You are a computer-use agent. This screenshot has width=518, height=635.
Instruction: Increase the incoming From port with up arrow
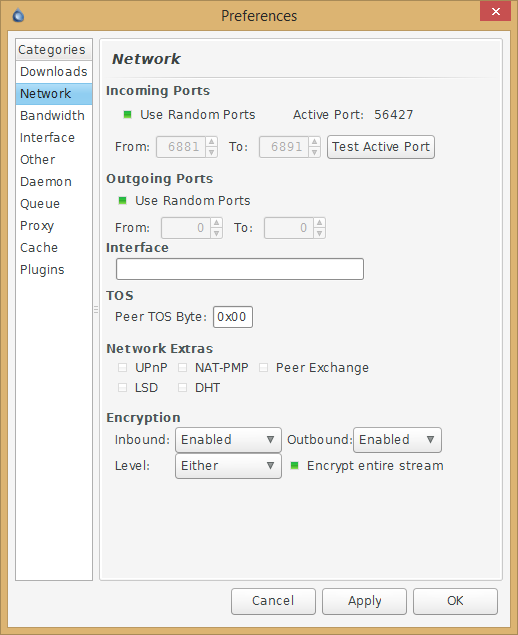coord(211,142)
